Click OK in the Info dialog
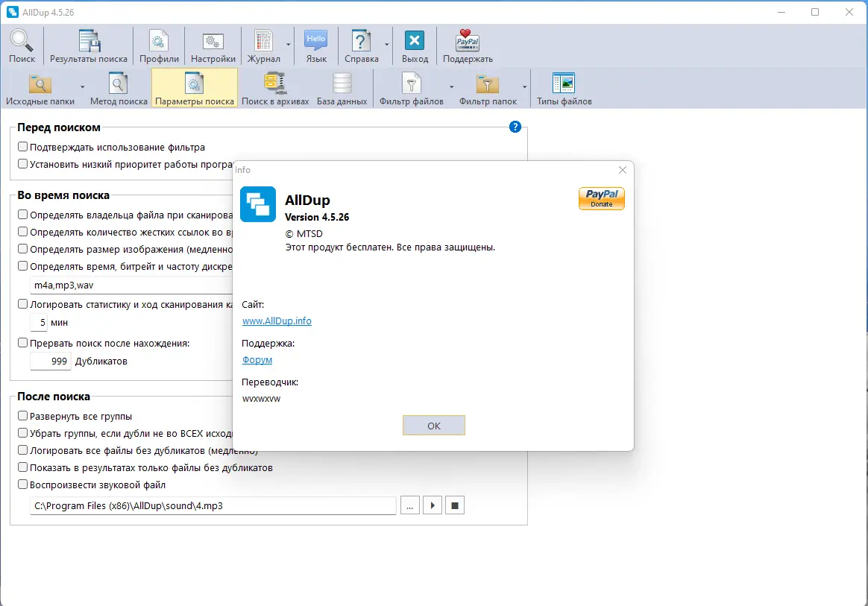This screenshot has height=606, width=868. coord(433,426)
